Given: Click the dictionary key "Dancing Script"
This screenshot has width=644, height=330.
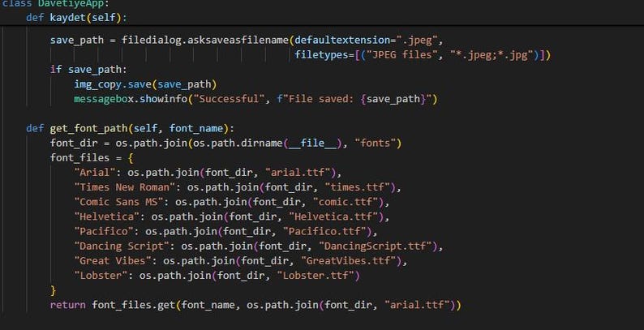Looking at the screenshot, I should pyautogui.click(x=122, y=246).
